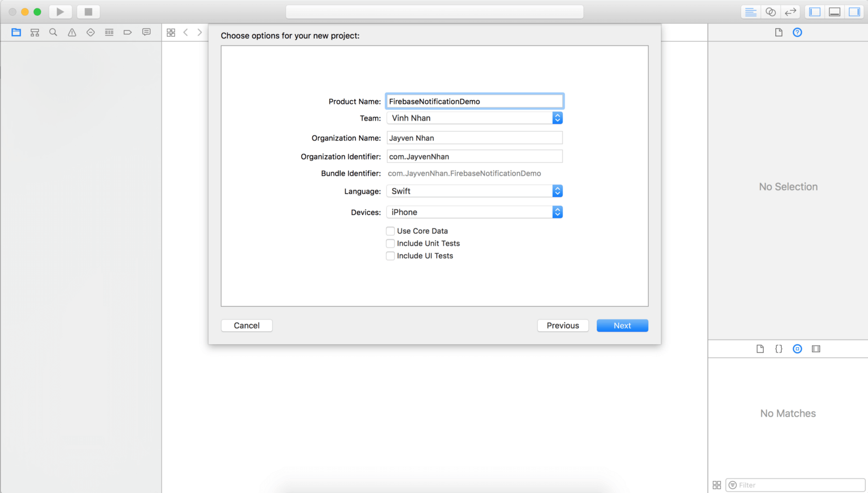
Task: Open the Test navigator diamond icon
Action: tap(91, 33)
